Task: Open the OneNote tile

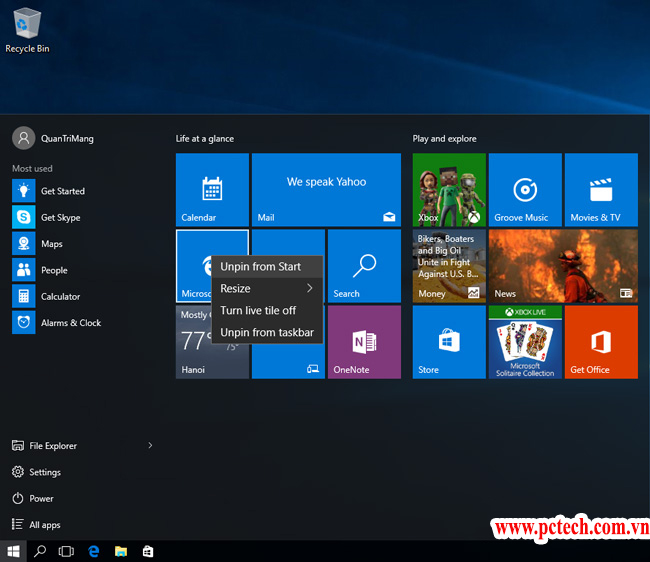Action: pos(364,342)
